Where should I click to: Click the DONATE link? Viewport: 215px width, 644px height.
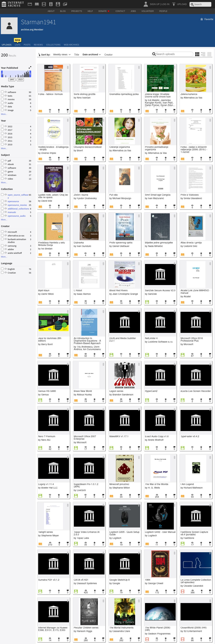[104, 11]
